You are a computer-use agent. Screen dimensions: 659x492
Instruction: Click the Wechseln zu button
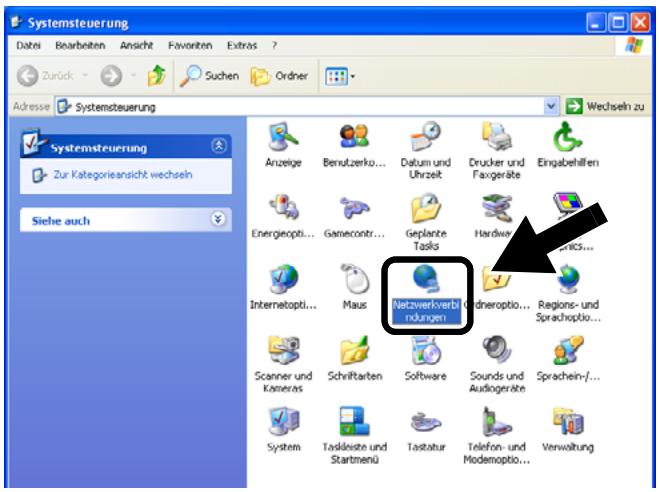coord(605,106)
